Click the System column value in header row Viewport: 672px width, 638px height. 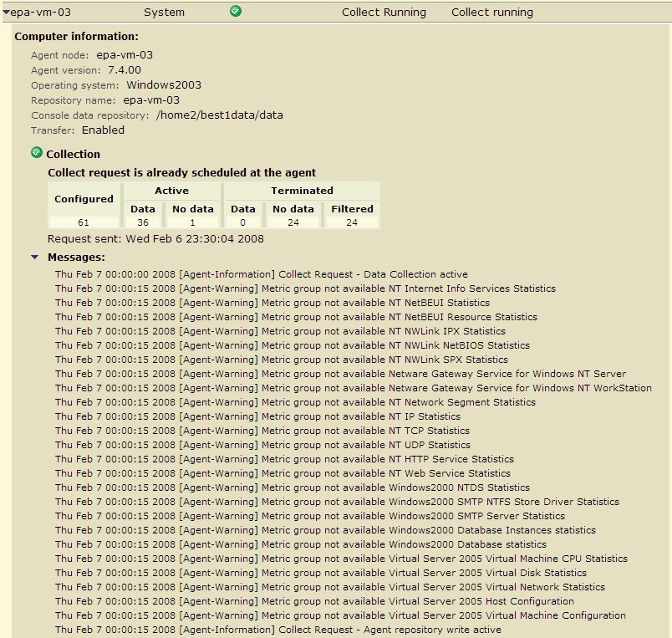(164, 13)
